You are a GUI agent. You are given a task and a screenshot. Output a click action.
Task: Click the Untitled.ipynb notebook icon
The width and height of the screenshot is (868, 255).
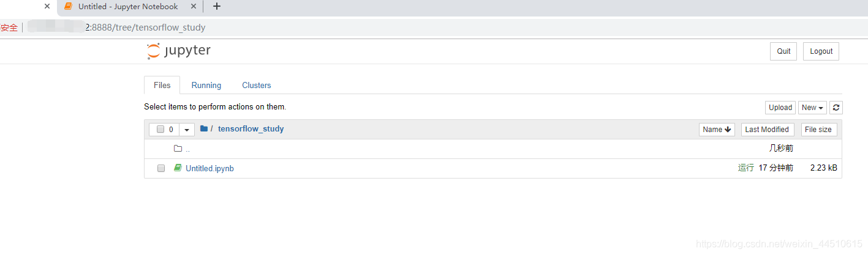pyautogui.click(x=178, y=168)
